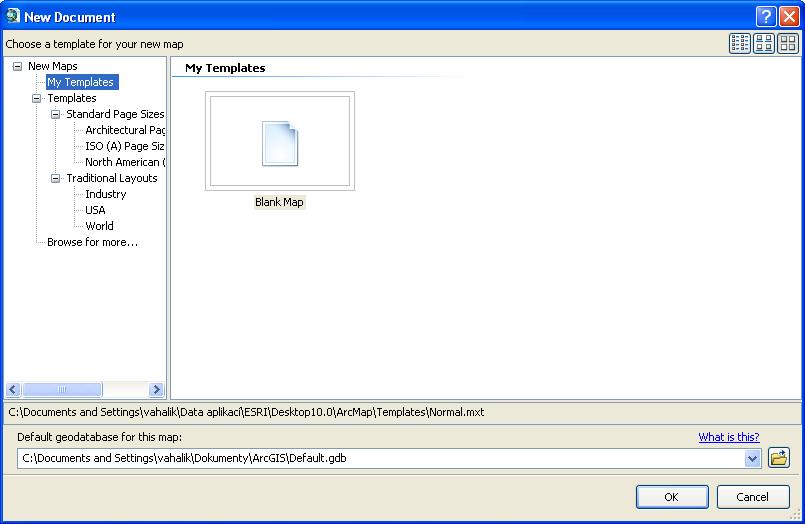Viewport: 805px width, 524px height.
Task: Click the Blank Map caption
Action: [279, 202]
